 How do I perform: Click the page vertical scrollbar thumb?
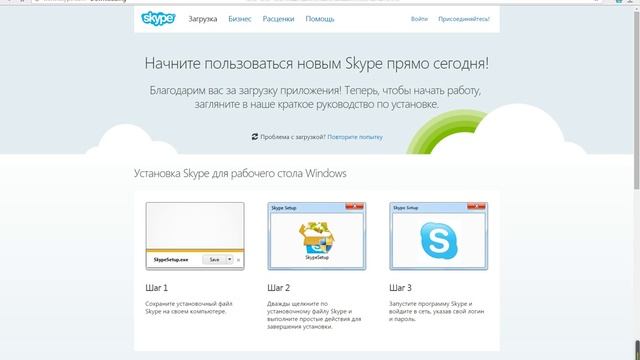tap(636, 100)
